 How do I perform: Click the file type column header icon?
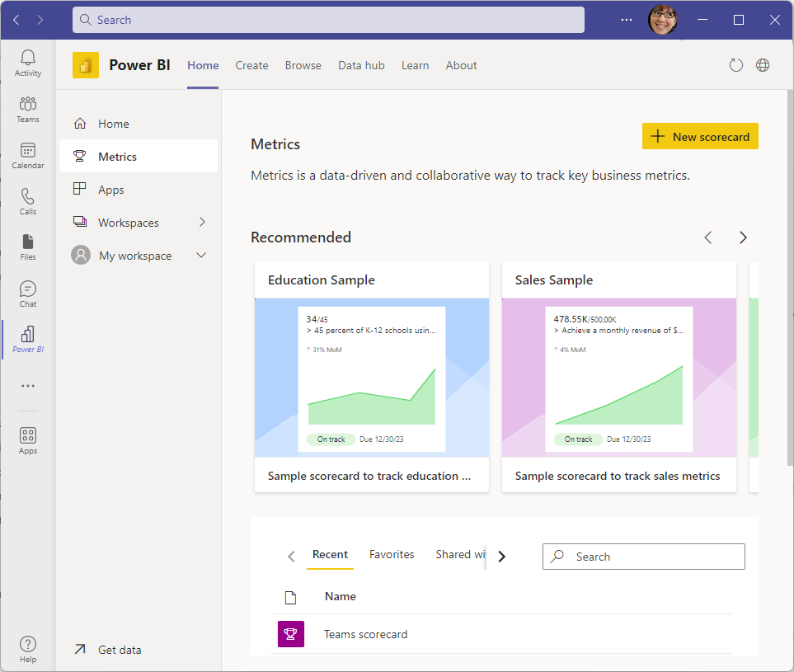(290, 598)
